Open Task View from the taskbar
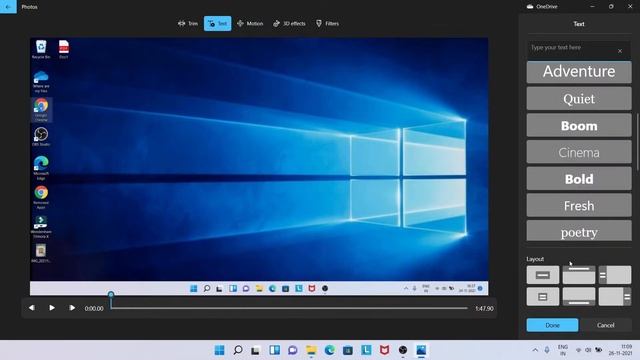The image size is (640, 360). [x=256, y=350]
